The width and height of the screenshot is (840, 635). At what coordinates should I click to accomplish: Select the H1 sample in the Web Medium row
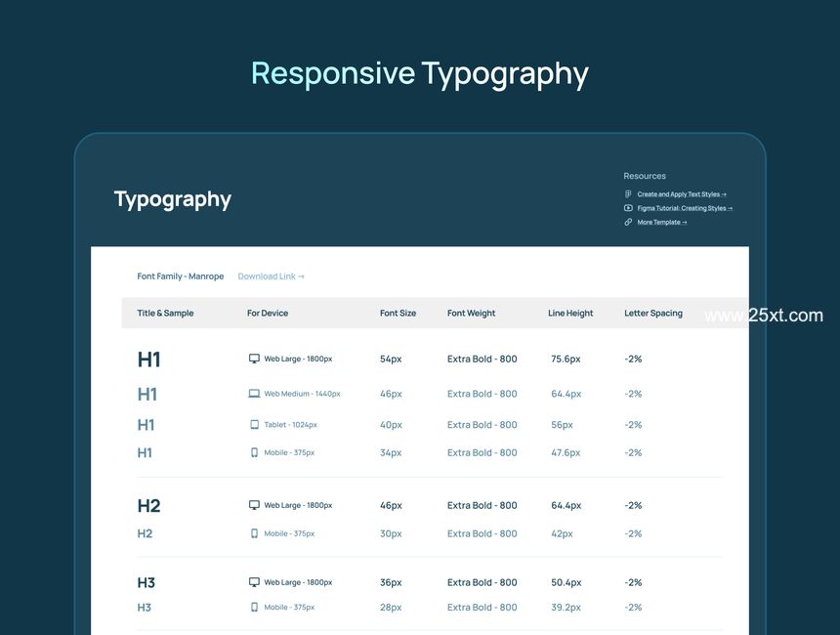(x=147, y=395)
